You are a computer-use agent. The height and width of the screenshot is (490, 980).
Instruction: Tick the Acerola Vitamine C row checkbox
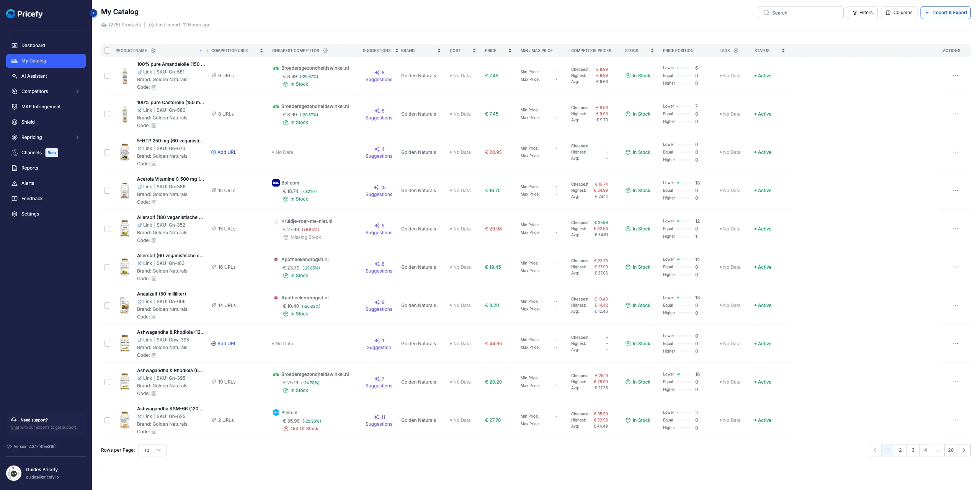(107, 191)
